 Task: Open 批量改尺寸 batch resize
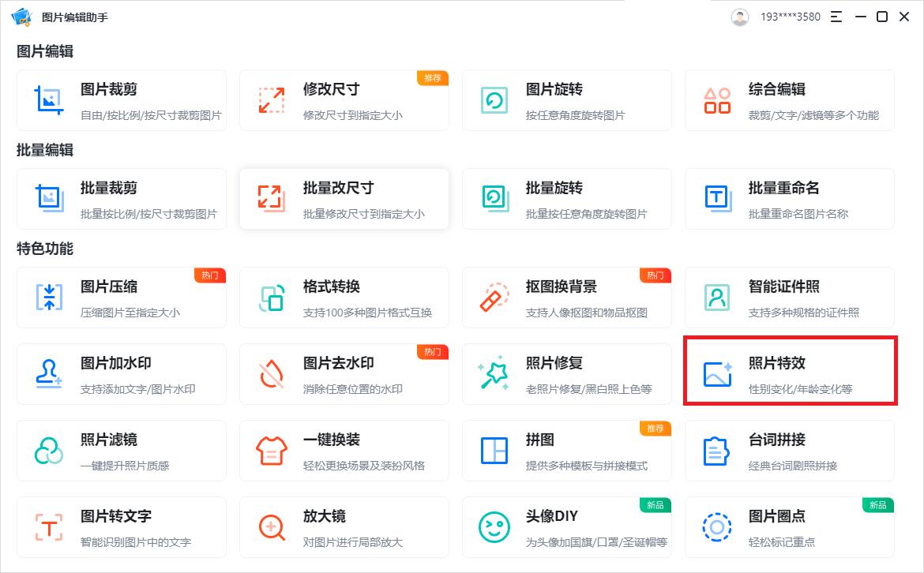[344, 199]
